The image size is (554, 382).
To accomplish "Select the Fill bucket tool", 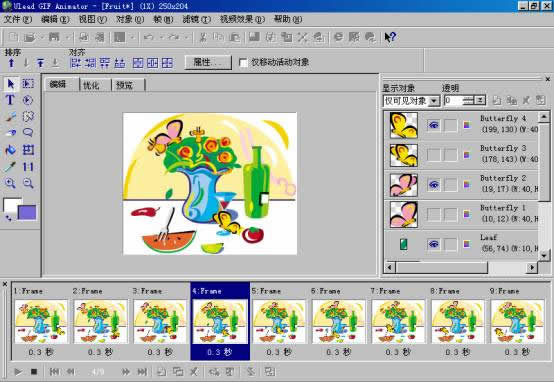I will pos(11,150).
